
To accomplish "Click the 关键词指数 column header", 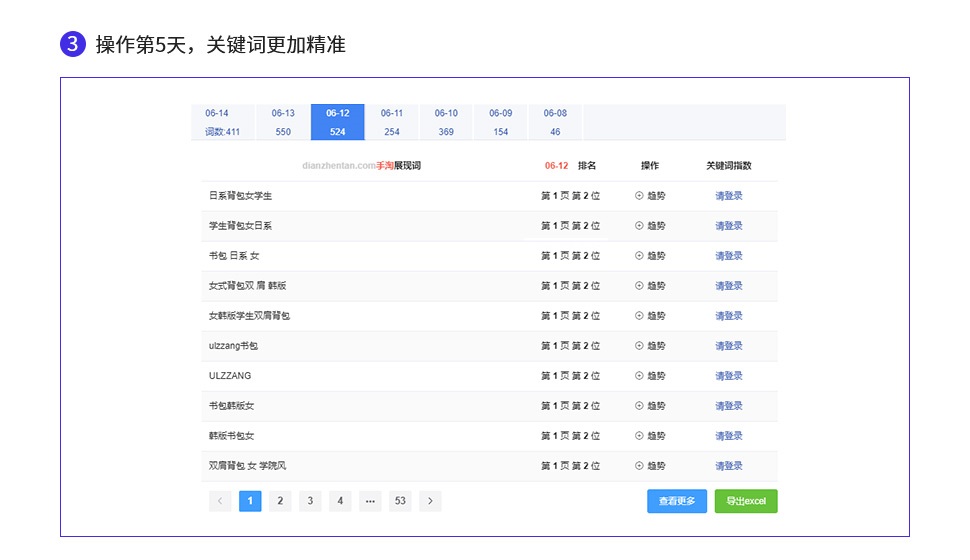I will click(729, 166).
